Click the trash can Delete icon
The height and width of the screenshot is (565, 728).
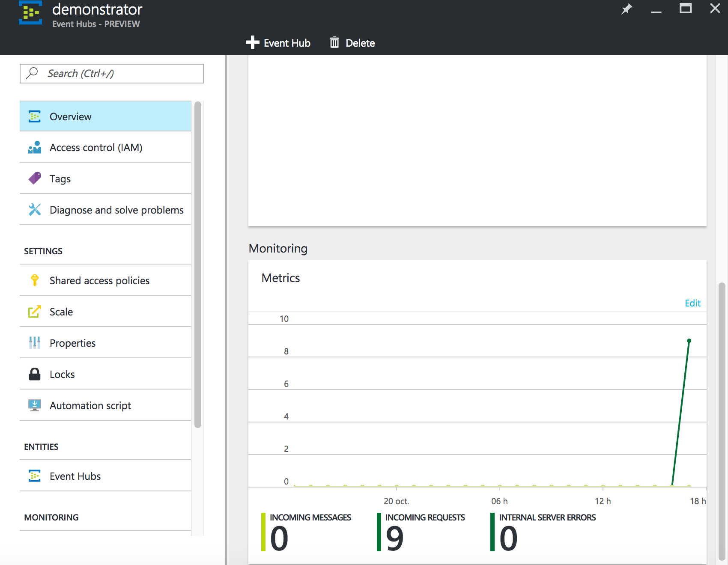(x=334, y=43)
